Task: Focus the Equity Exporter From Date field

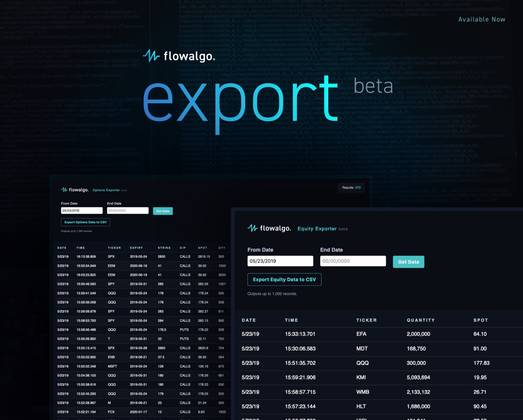Action: click(x=280, y=261)
